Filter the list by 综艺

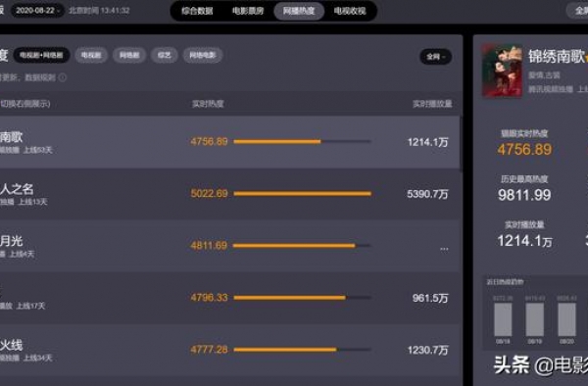coord(165,55)
